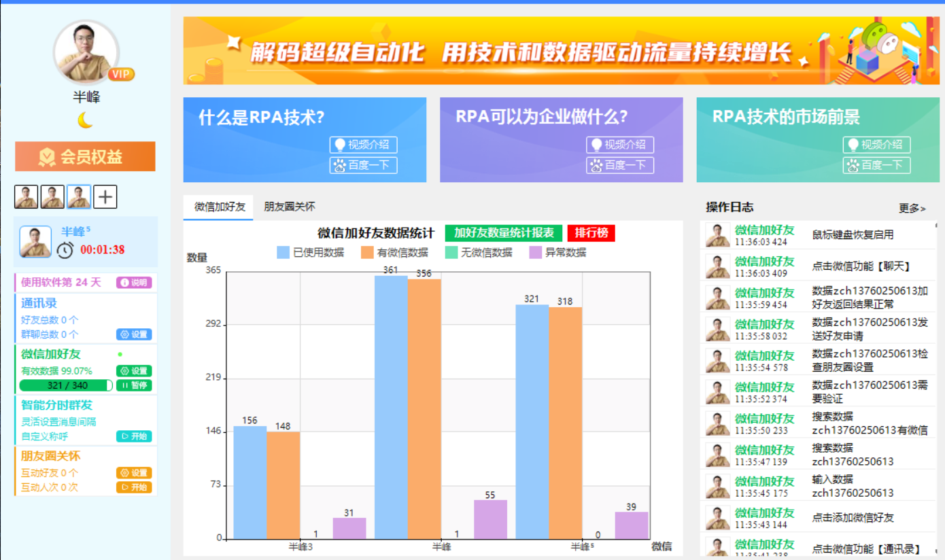Select the second account avatar thumbnail
The image size is (945, 560).
[52, 197]
